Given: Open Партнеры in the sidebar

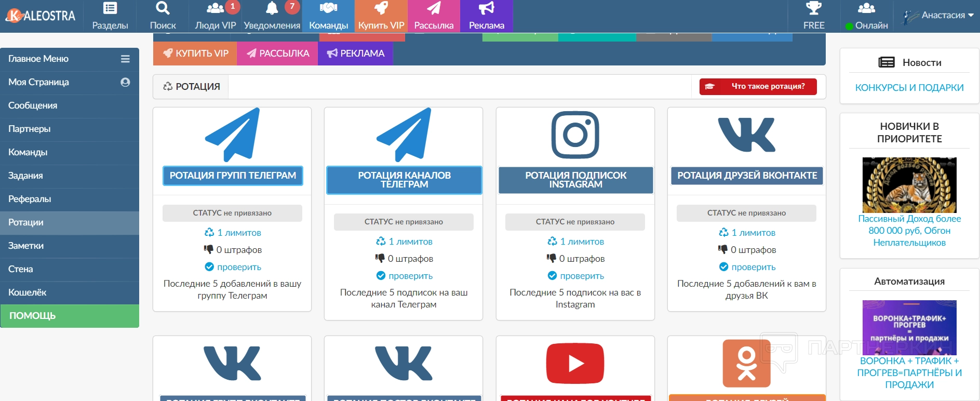Looking at the screenshot, I should tap(70, 129).
